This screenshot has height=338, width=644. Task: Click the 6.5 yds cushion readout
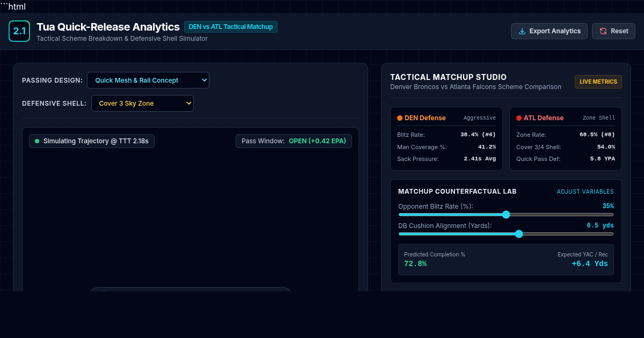[600, 225]
